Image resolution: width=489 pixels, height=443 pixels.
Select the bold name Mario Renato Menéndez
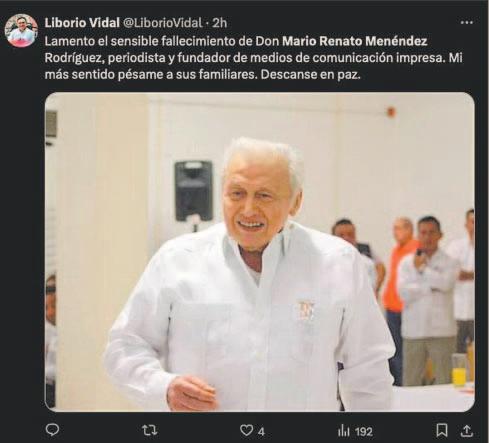click(355, 41)
